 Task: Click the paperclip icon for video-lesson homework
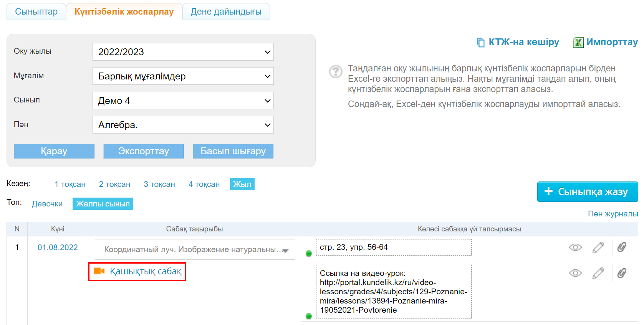[x=622, y=273]
